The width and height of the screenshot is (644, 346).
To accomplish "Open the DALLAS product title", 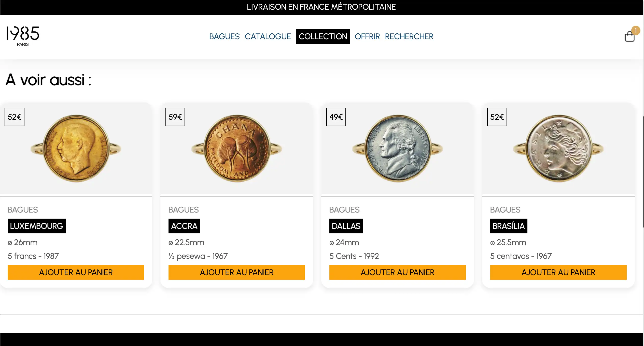I will 346,226.
